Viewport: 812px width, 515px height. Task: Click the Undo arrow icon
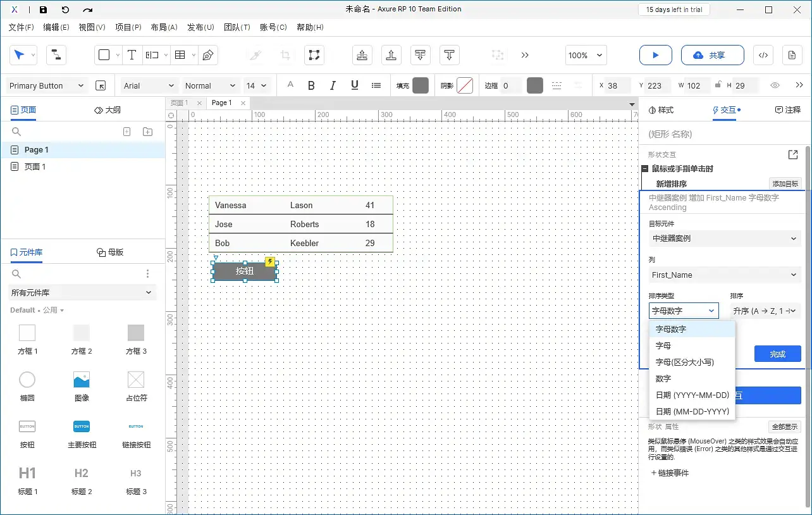(x=65, y=9)
